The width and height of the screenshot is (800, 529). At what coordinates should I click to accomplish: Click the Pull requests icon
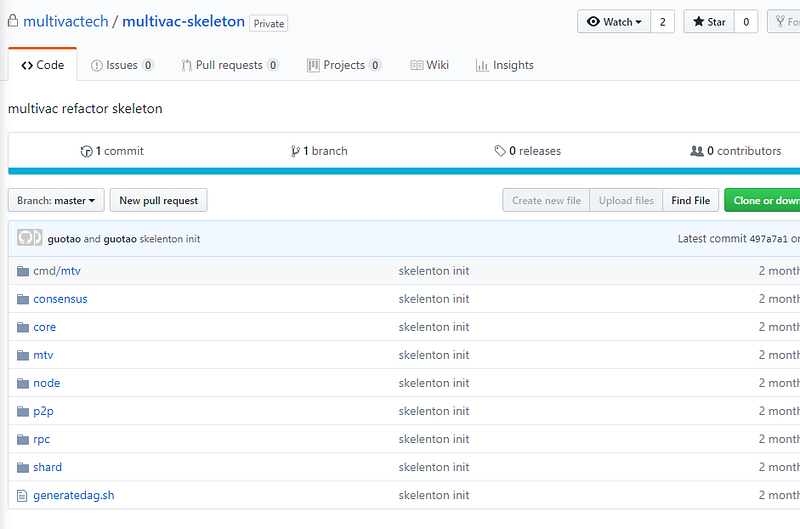tap(187, 65)
